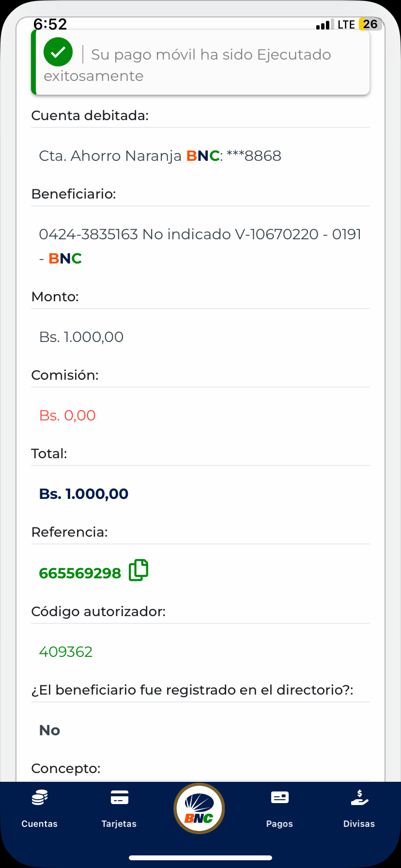Screen dimensions: 401x868
Task: Select the reference number text 665569298
Action: 80,573
